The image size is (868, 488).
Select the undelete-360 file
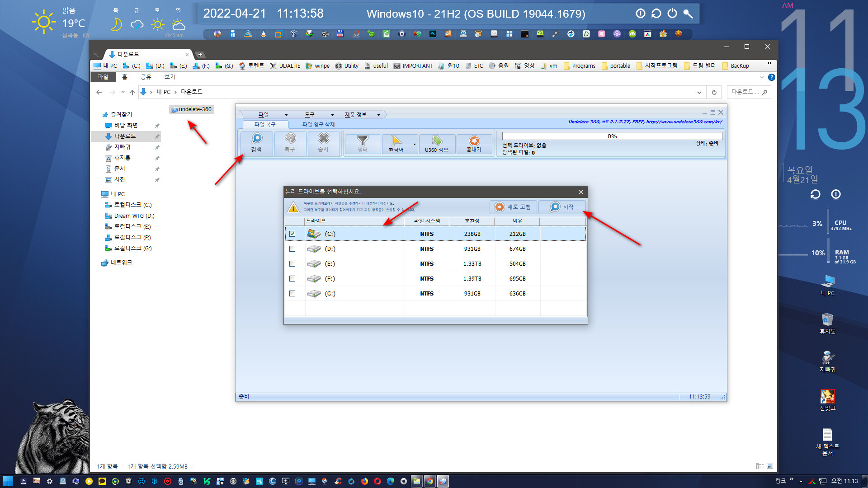[x=191, y=109]
